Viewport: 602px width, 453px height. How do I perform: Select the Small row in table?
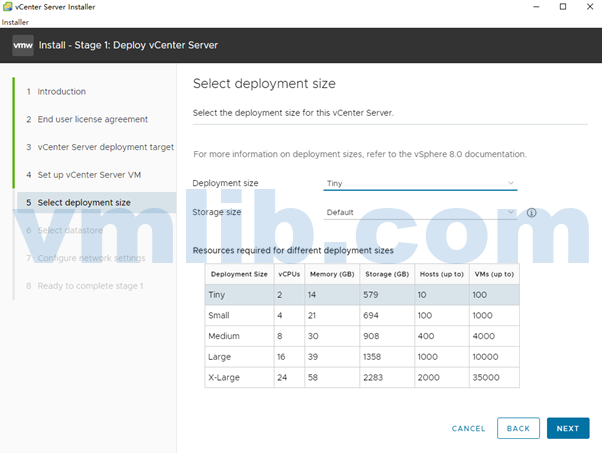coord(362,316)
